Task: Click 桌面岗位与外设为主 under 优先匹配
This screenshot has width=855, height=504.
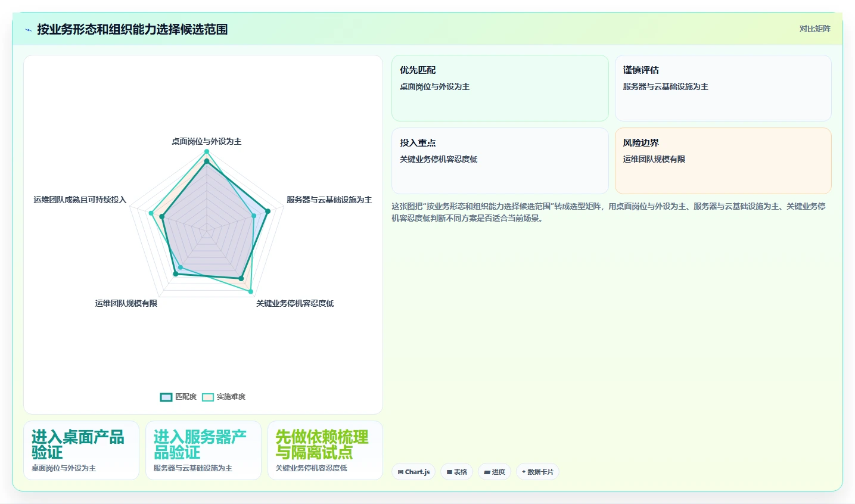Action: tap(435, 86)
